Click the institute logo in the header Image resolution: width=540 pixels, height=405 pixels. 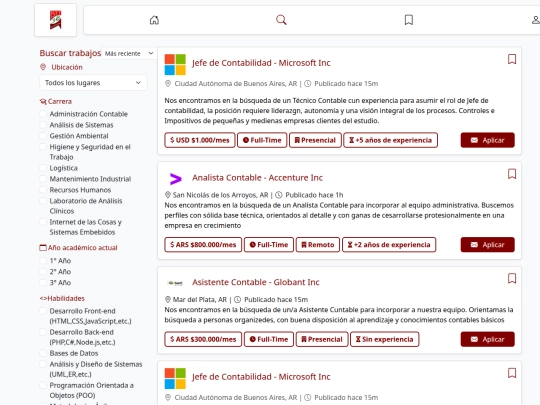pyautogui.click(x=55, y=20)
